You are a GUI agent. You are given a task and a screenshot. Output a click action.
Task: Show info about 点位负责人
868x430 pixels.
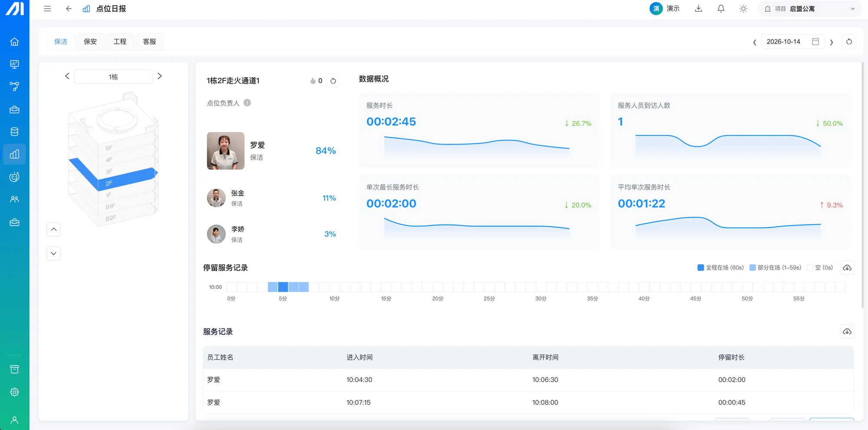(x=247, y=103)
